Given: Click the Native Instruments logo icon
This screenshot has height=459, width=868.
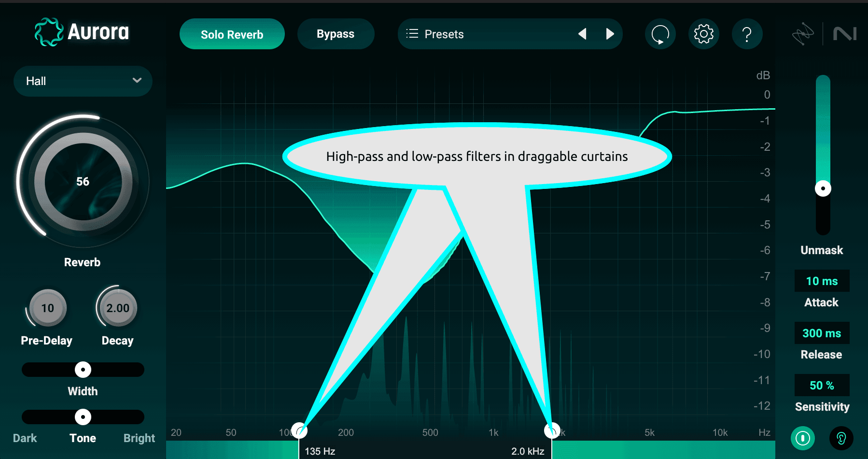Looking at the screenshot, I should tap(845, 34).
